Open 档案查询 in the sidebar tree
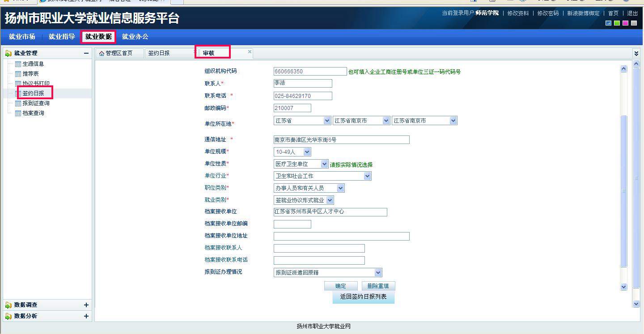 click(33, 113)
